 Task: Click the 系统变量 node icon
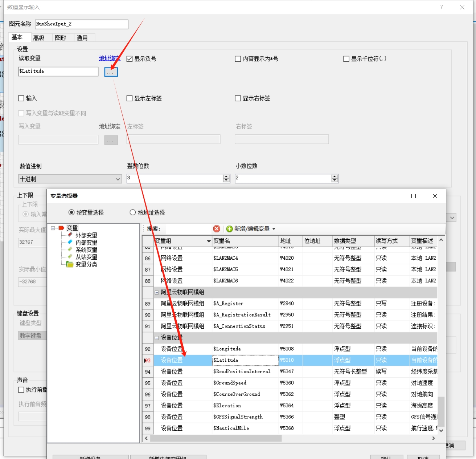(70, 249)
